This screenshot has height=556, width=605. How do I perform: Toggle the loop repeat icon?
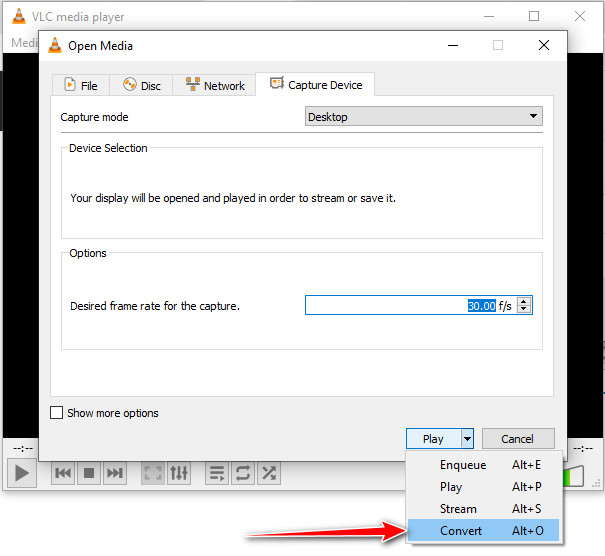(243, 473)
